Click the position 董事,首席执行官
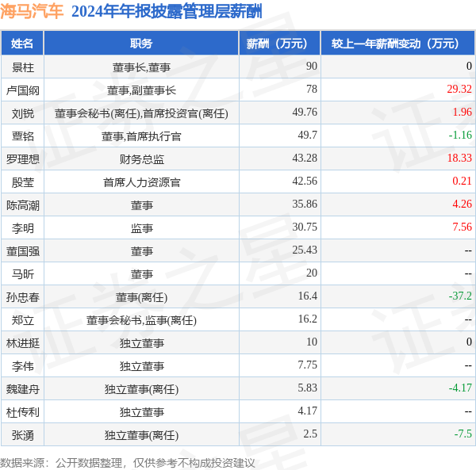The image size is (476, 470). pos(141,136)
